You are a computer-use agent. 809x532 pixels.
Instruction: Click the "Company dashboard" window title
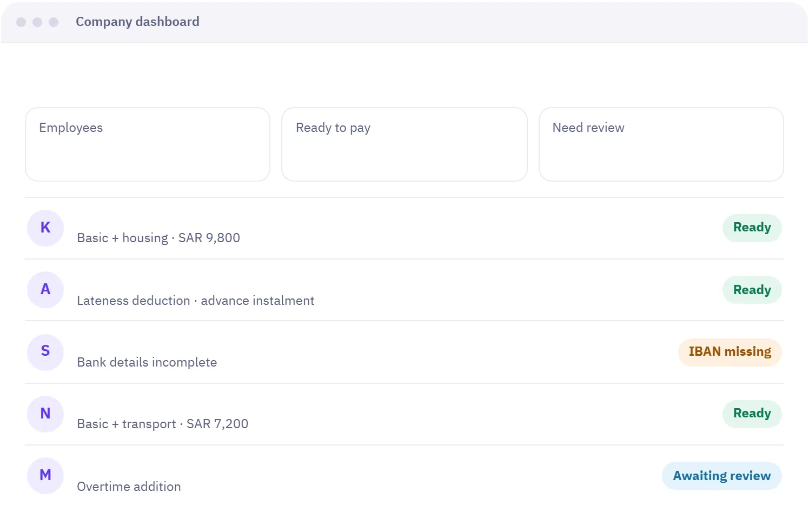tap(137, 22)
